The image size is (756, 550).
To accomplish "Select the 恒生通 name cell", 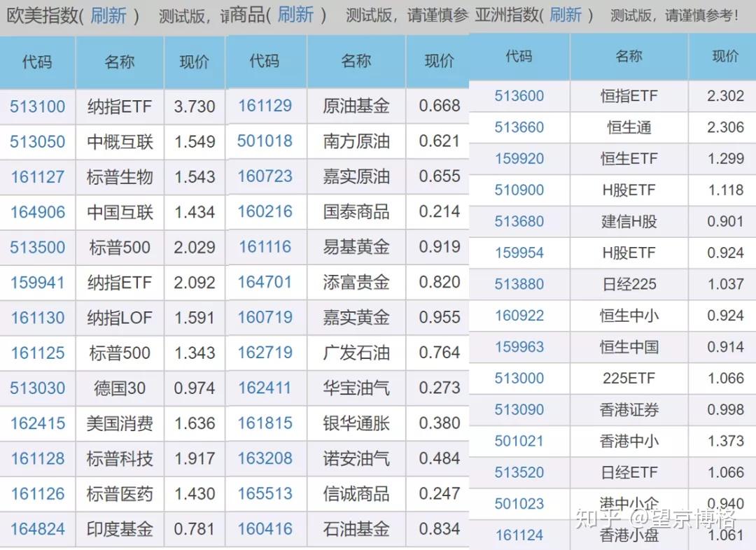I will coord(629,127).
